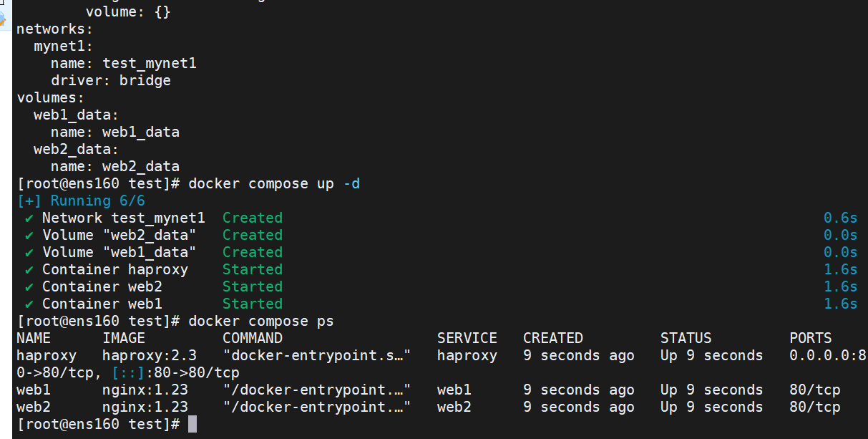The height and width of the screenshot is (439, 868).
Task: Click the "docker compose ps" command text
Action: [261, 321]
